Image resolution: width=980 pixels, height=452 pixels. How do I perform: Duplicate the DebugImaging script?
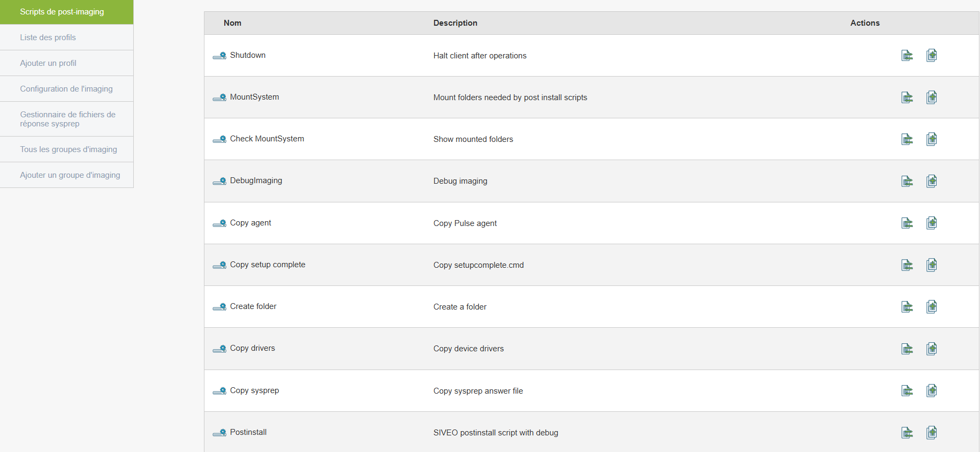point(931,180)
